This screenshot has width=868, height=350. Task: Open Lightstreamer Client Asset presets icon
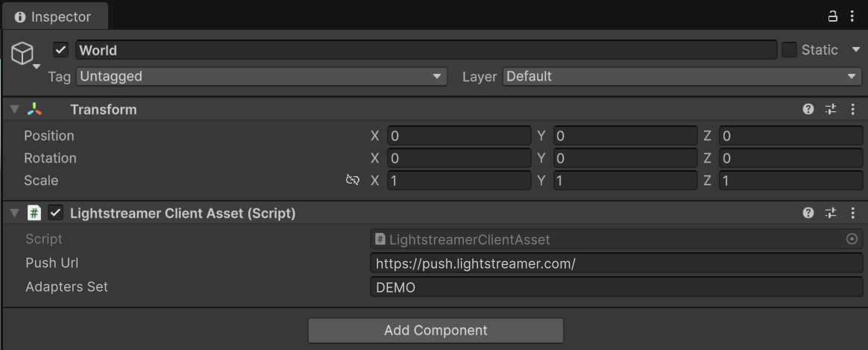coord(831,213)
